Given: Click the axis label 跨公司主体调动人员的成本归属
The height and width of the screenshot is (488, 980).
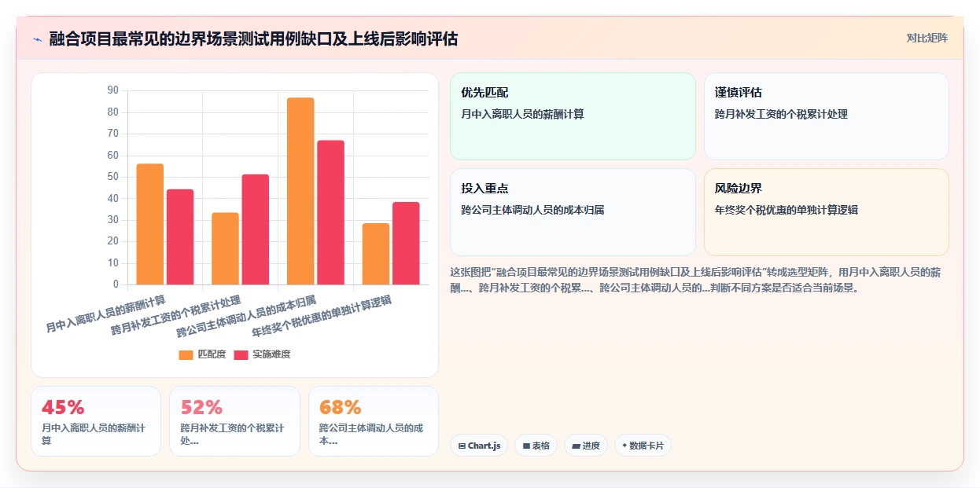Looking at the screenshot, I should coord(246,316).
